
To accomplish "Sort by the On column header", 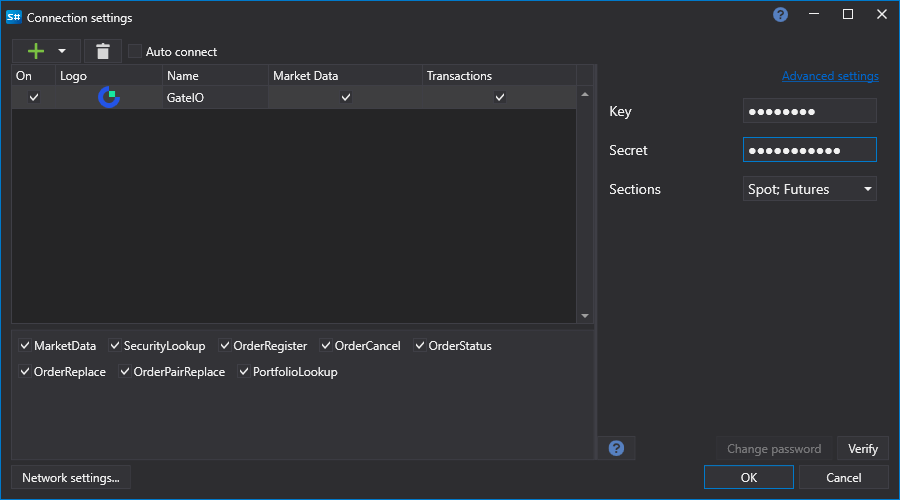I will (34, 76).
